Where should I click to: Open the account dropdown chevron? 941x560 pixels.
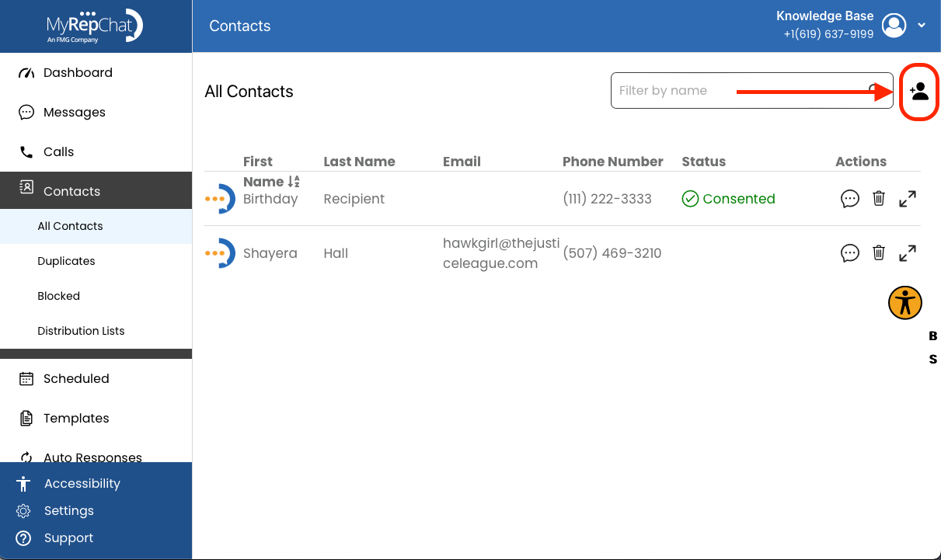point(922,26)
